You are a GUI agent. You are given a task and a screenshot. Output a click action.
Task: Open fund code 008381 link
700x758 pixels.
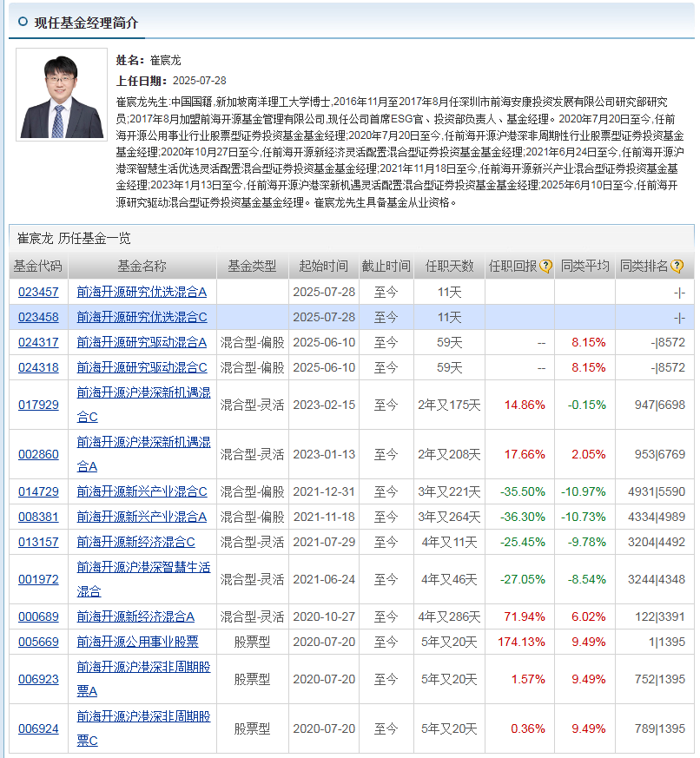(38, 517)
